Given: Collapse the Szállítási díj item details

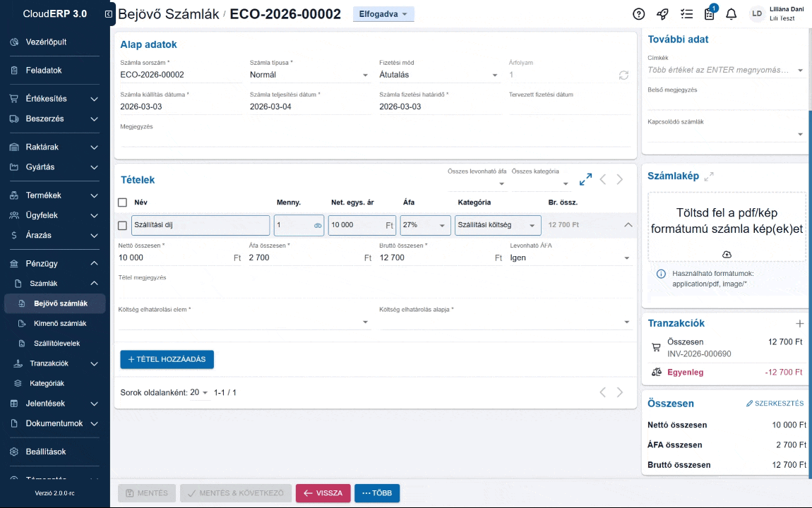Looking at the screenshot, I should tap(628, 225).
